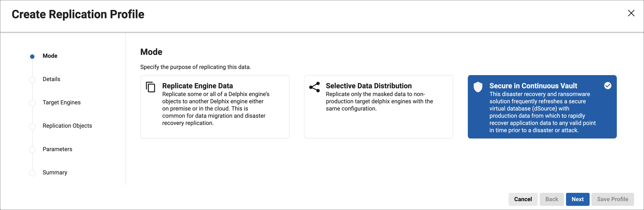Click the Replication Objects step circle
This screenshot has height=210, width=644.
pyautogui.click(x=32, y=127)
